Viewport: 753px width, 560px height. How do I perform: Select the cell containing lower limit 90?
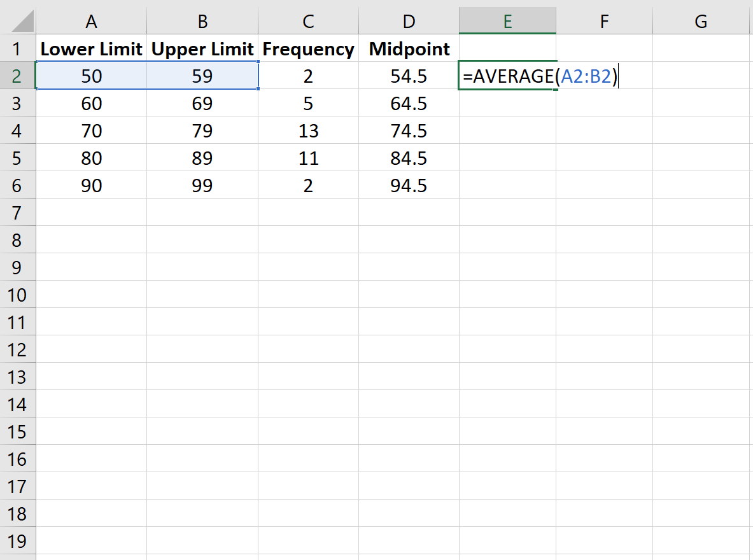pyautogui.click(x=91, y=185)
